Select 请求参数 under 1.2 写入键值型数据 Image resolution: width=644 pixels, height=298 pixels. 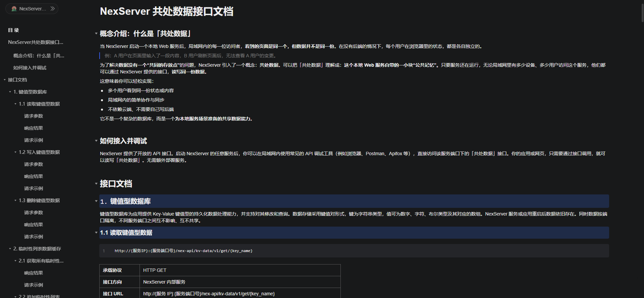click(x=34, y=164)
